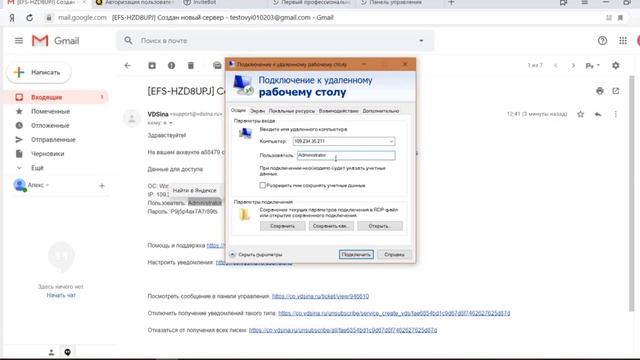Archive the open email

pos(152,65)
